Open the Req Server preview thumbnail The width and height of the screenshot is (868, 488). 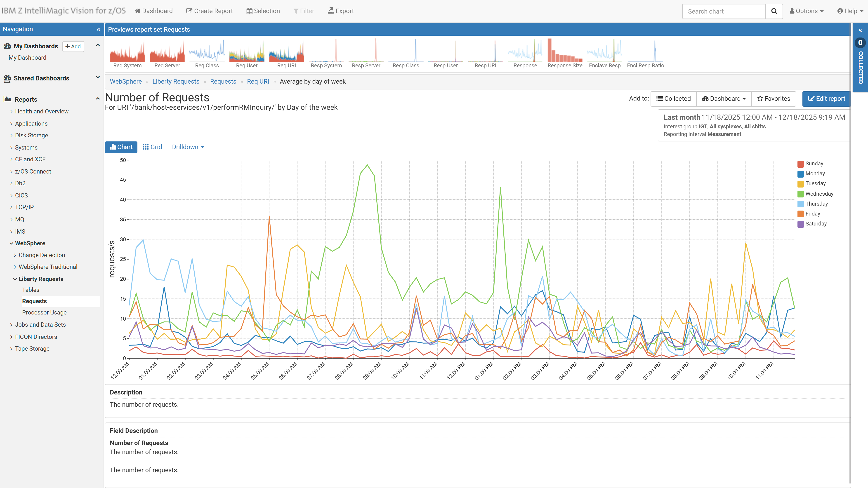pyautogui.click(x=167, y=54)
